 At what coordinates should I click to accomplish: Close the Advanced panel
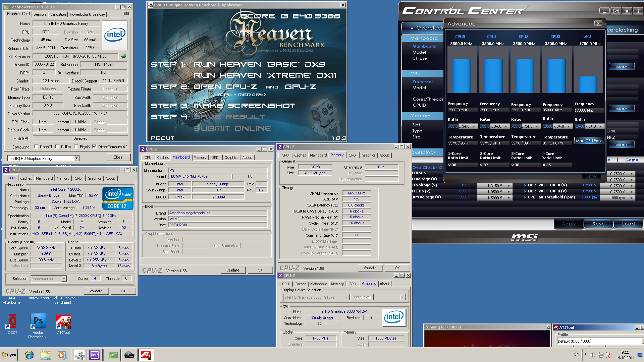click(x=598, y=23)
